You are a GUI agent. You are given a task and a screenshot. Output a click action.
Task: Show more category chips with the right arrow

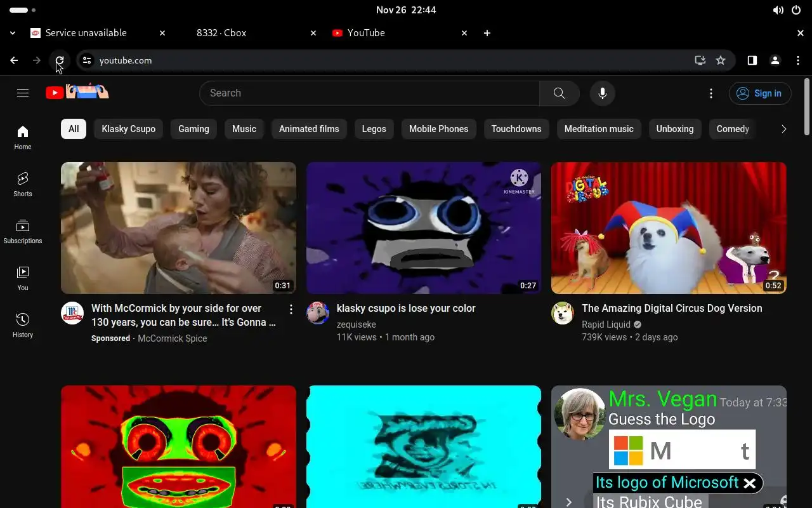(783, 129)
